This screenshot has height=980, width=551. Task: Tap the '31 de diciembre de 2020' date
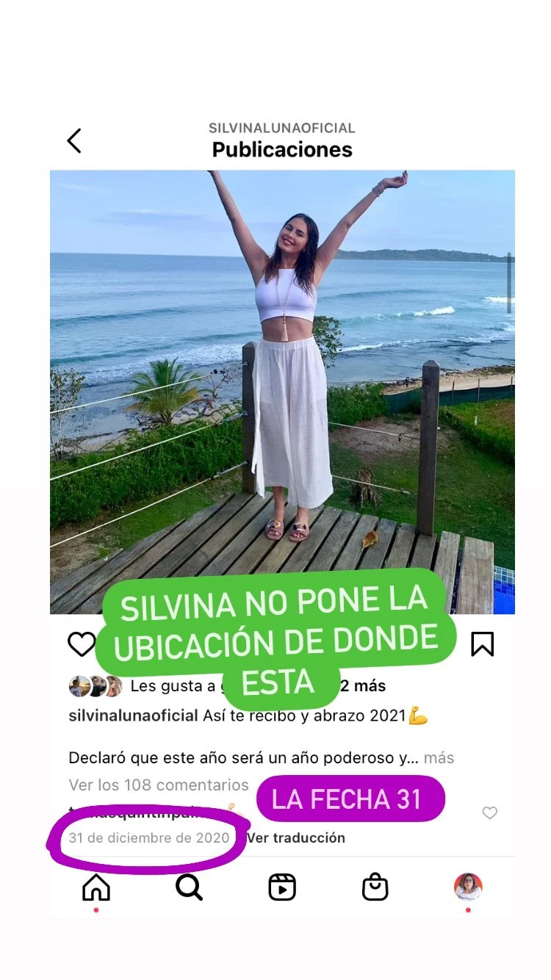coord(149,837)
